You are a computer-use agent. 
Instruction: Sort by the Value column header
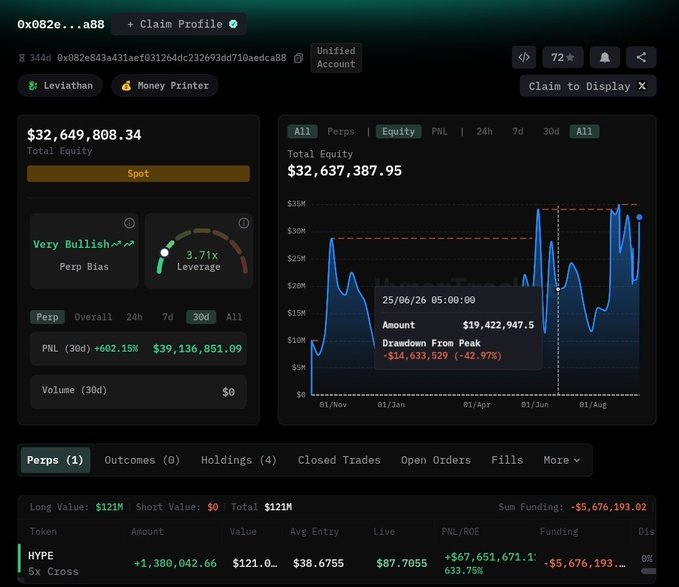(x=243, y=532)
